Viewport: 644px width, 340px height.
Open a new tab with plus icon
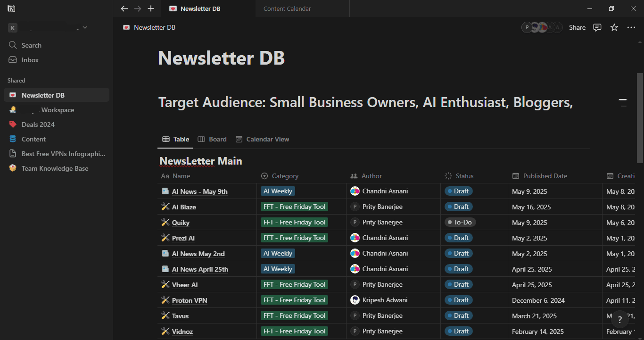click(151, 8)
